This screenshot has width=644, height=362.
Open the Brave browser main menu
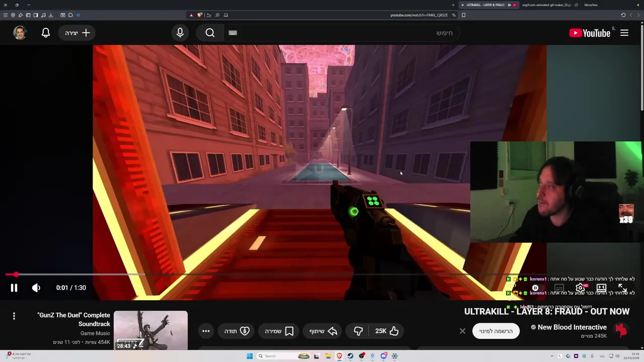[6, 15]
